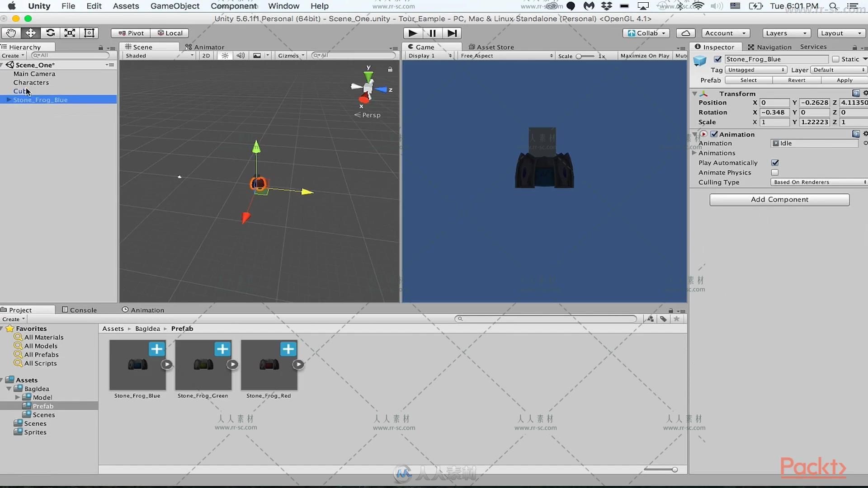Click Add Component button

(779, 199)
